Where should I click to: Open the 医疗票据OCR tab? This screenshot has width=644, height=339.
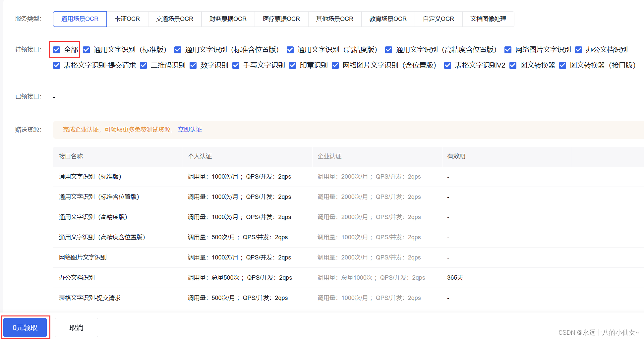coord(281,19)
